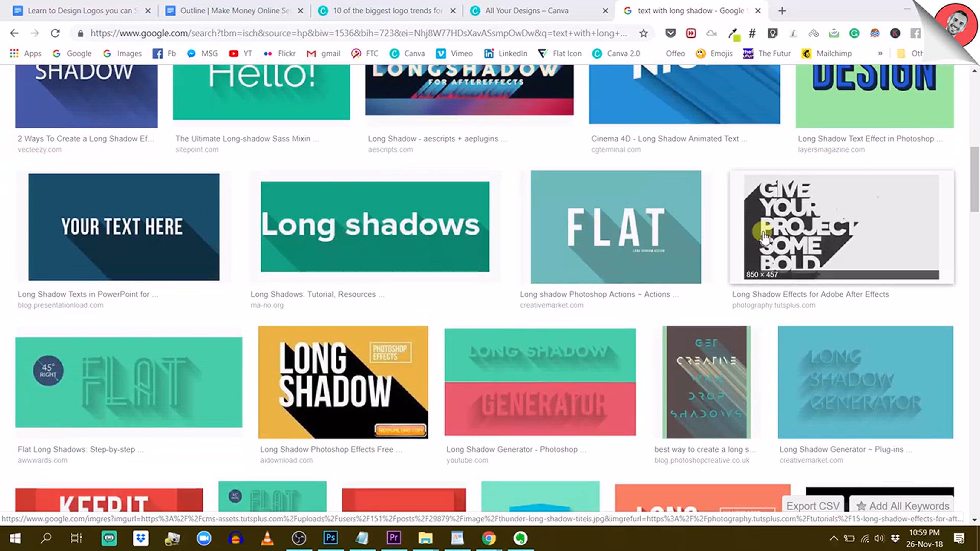Click the dark K extension icon

pos(895,33)
